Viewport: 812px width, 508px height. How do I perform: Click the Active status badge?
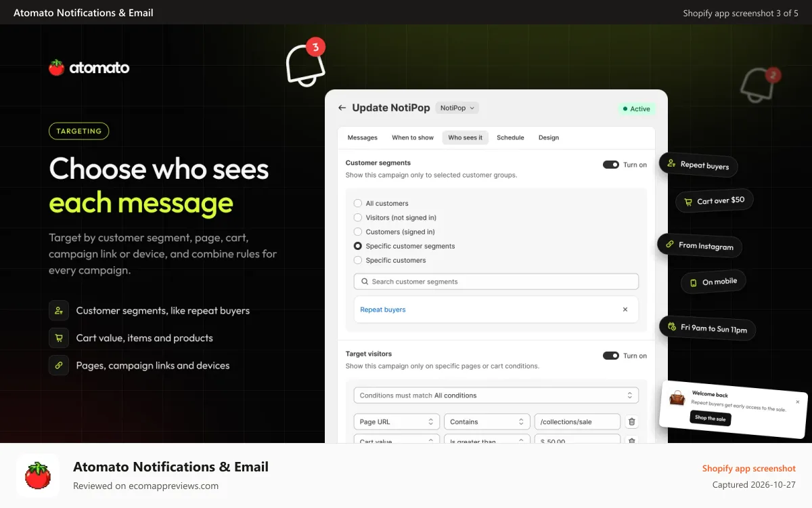pyautogui.click(x=636, y=108)
